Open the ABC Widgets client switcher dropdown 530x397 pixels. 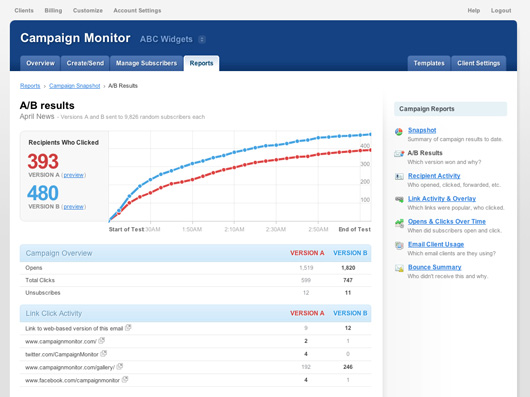click(x=202, y=40)
